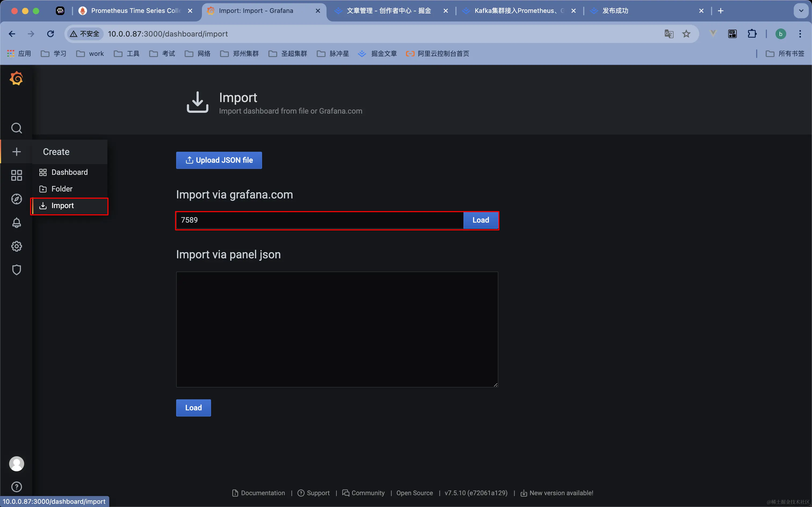Click the panel json text area
Viewport: 812px width, 507px height.
click(337, 329)
